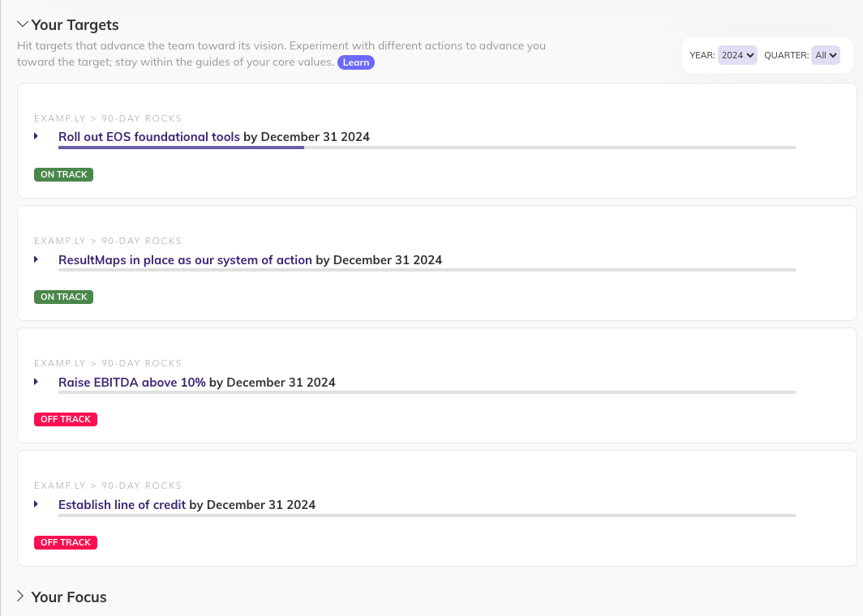Click ON TRACK badge for Roll out EOS
The image size is (863, 616).
64,174
